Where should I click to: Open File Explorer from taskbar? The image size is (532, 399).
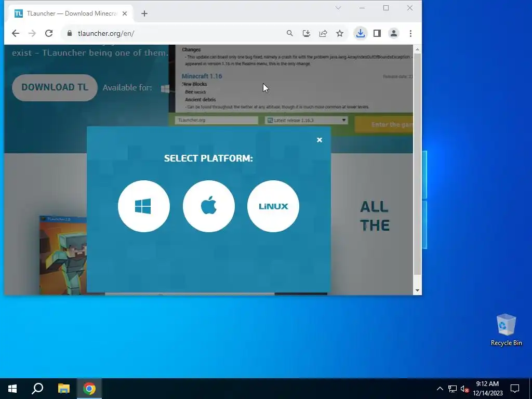(x=63, y=389)
